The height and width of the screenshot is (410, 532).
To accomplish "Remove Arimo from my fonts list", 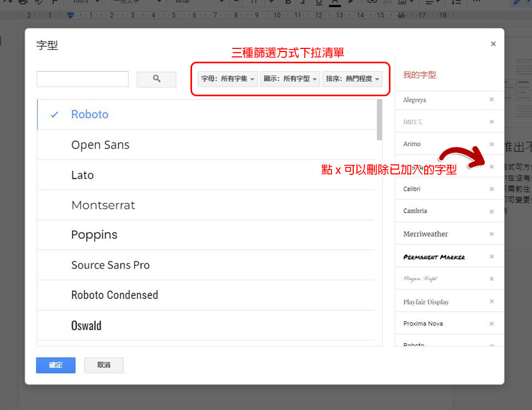I will (492, 144).
